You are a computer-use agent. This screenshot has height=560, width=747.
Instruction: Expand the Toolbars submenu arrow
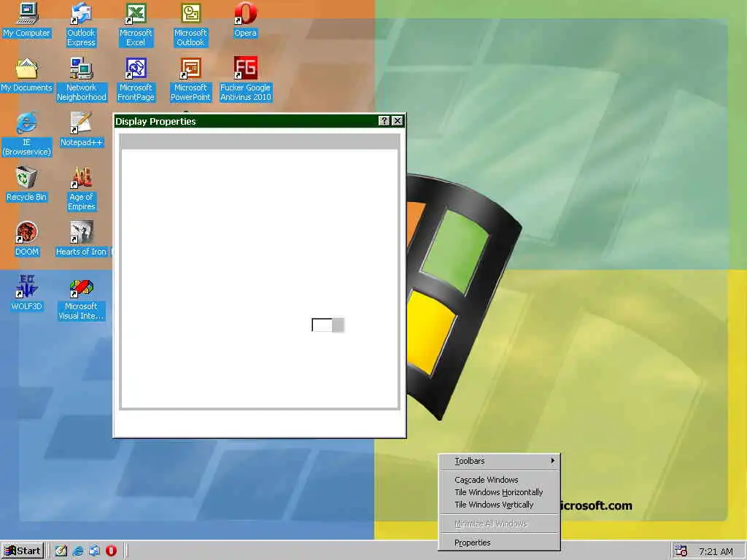click(553, 461)
